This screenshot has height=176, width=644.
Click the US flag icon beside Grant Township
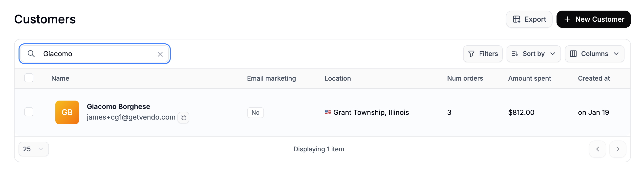pyautogui.click(x=327, y=112)
